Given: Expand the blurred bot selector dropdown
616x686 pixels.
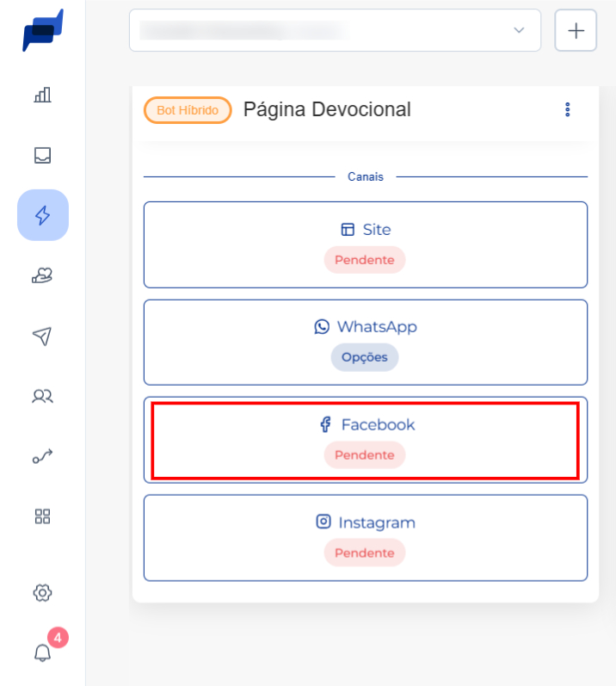Looking at the screenshot, I should point(335,30).
